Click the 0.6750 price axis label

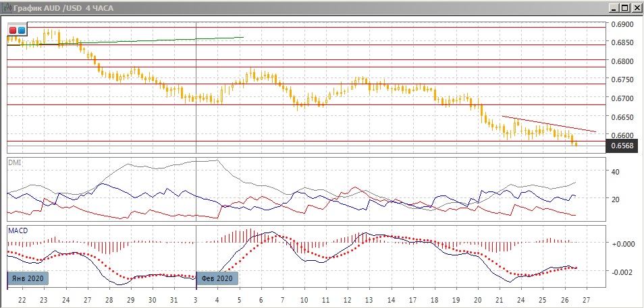click(x=622, y=80)
